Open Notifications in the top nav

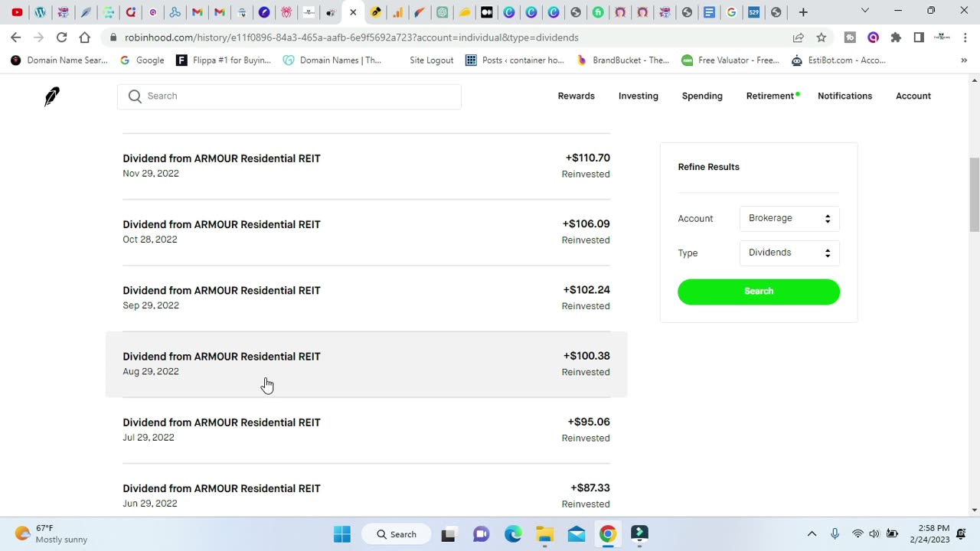tap(844, 96)
